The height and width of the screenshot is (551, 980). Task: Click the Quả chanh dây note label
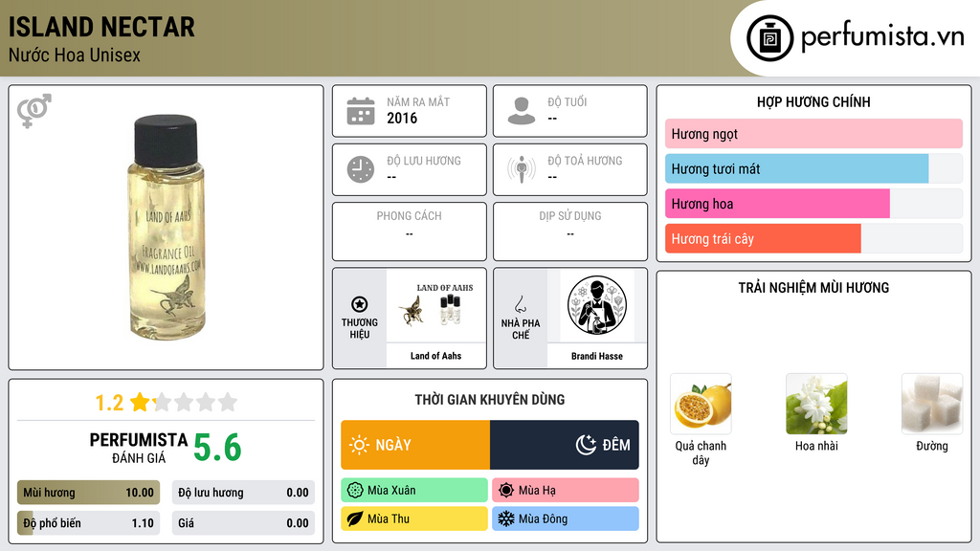click(x=701, y=452)
